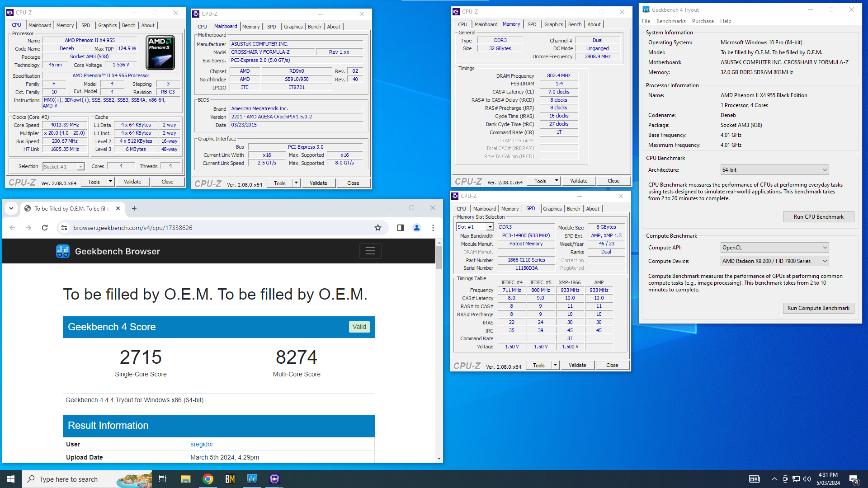Open new tab with plus icon
868x488 pixels.
click(x=134, y=208)
